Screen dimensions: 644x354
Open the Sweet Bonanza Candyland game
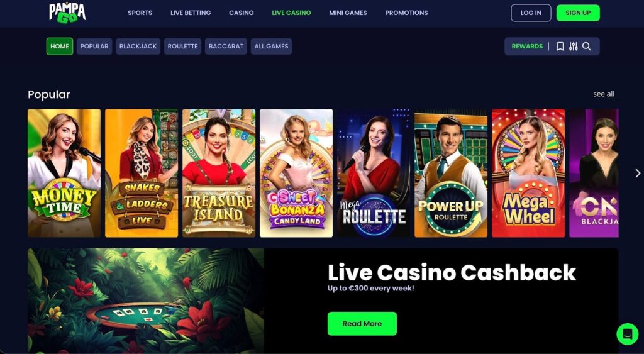click(296, 173)
